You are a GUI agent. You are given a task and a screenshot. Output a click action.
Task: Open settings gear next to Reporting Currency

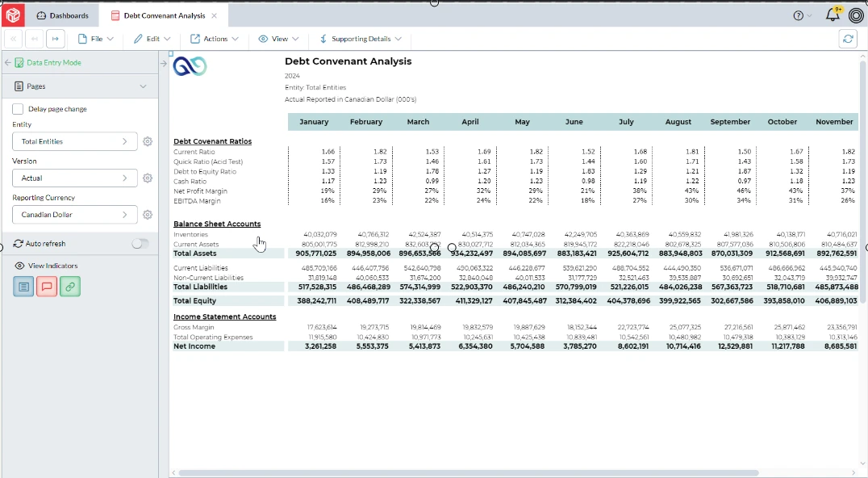point(148,214)
